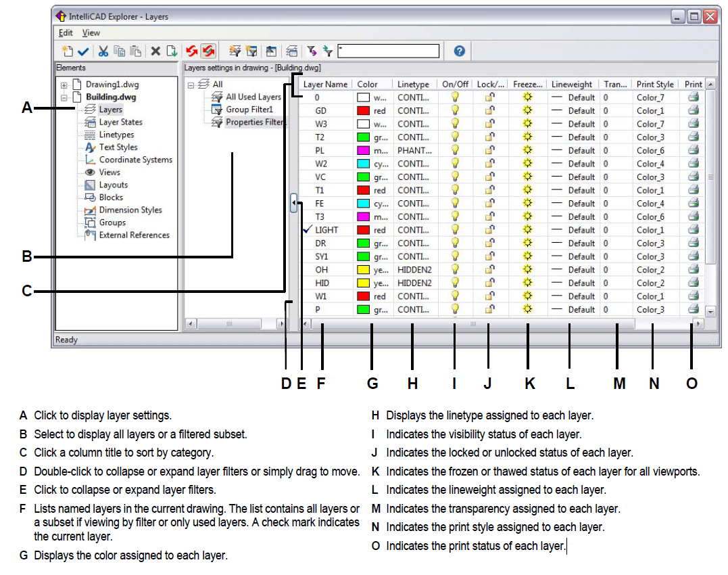Select the All Used Layers filter

click(x=253, y=97)
